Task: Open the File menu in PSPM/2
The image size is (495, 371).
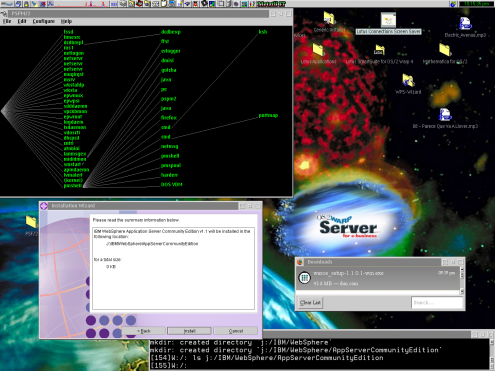Action: [7, 21]
